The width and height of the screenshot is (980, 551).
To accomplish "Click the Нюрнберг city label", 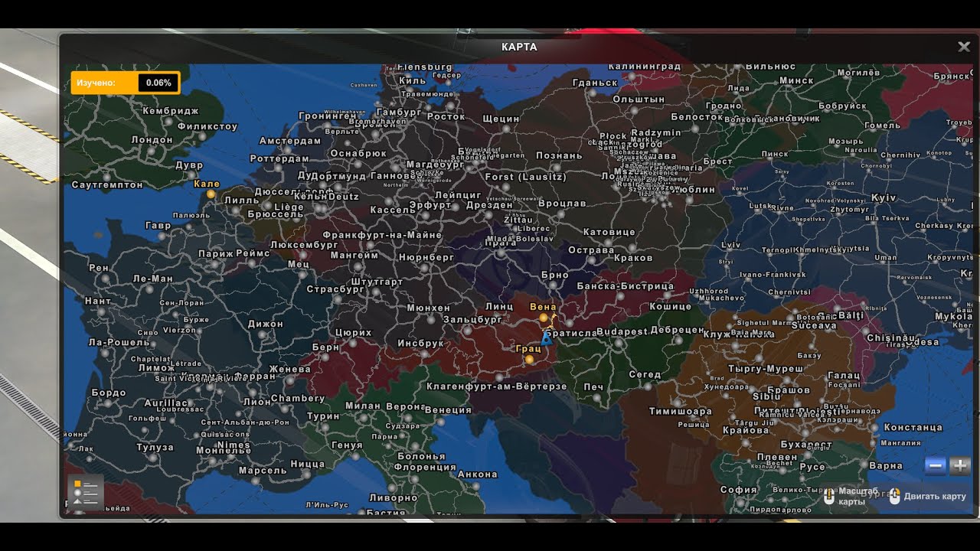I will coord(426,258).
